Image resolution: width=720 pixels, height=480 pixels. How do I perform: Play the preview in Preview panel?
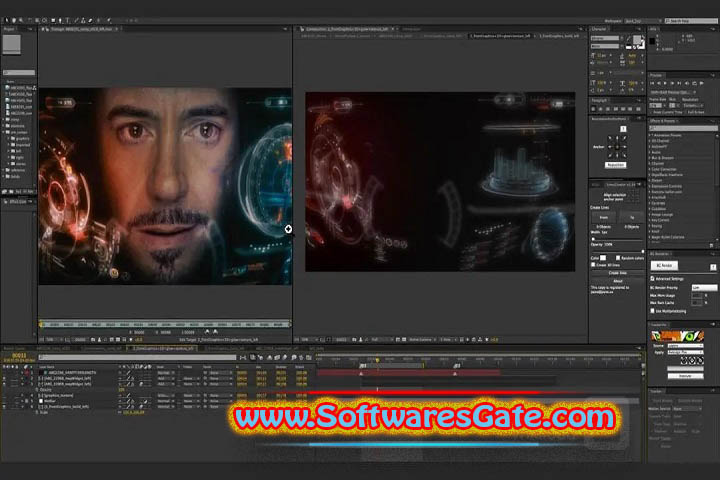point(665,83)
